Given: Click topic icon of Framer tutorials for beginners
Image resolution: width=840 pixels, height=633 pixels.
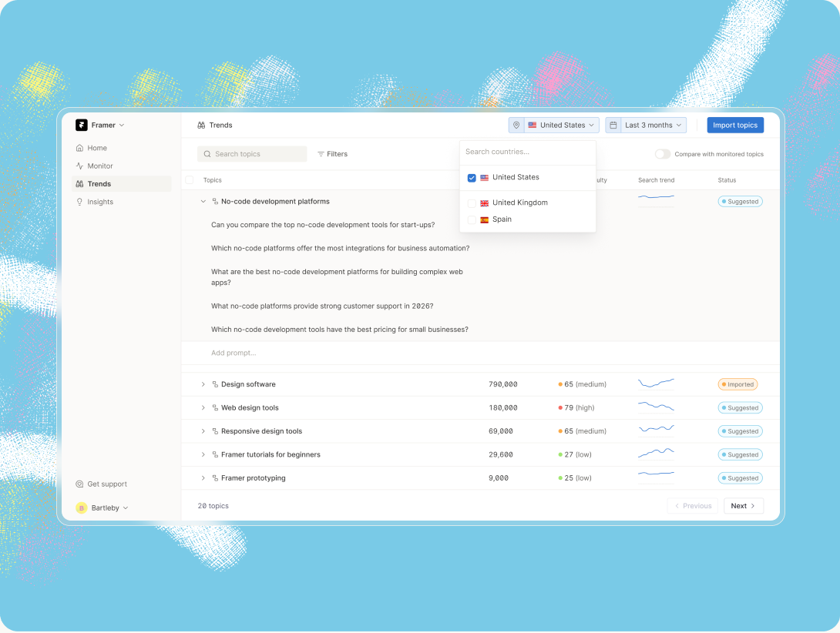Looking at the screenshot, I should 215,454.
